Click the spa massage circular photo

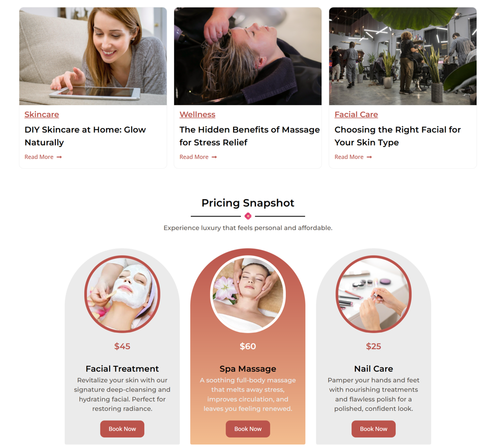click(248, 294)
